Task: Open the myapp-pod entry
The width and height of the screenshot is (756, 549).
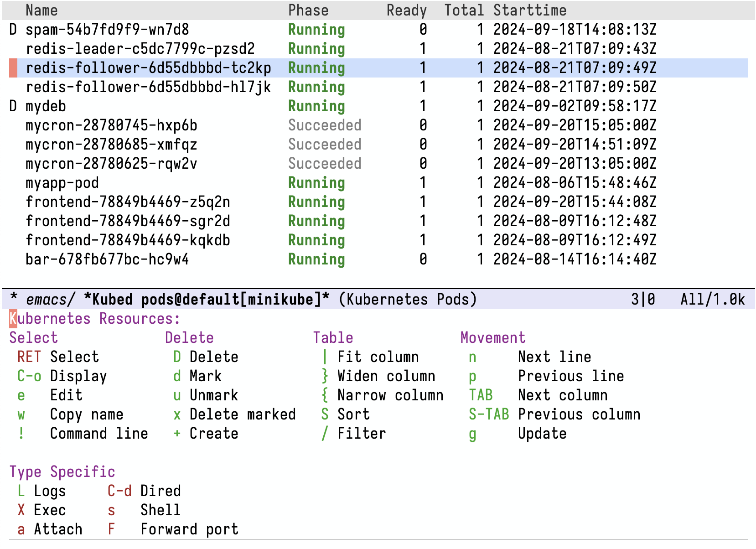Action: tap(62, 183)
